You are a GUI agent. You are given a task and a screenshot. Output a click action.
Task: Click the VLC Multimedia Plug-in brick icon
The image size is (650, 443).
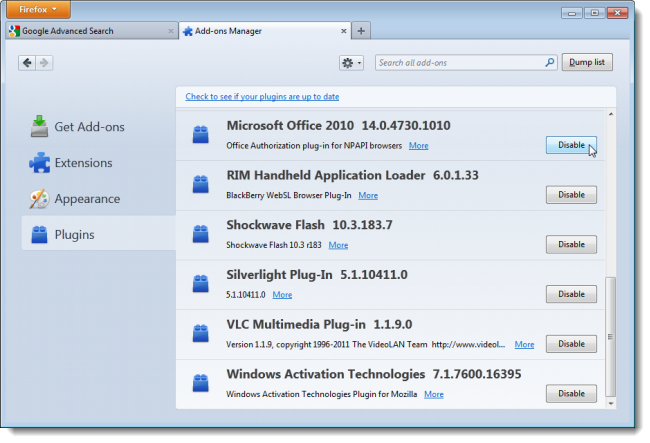[x=201, y=333]
